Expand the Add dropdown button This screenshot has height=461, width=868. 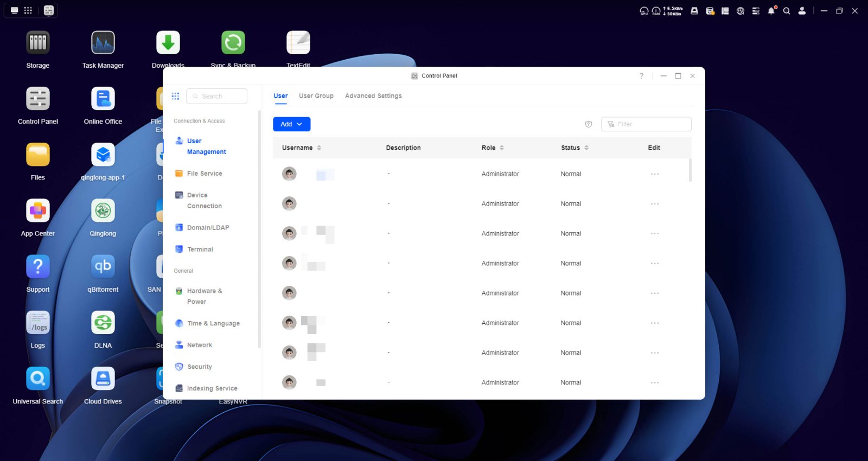coord(291,124)
